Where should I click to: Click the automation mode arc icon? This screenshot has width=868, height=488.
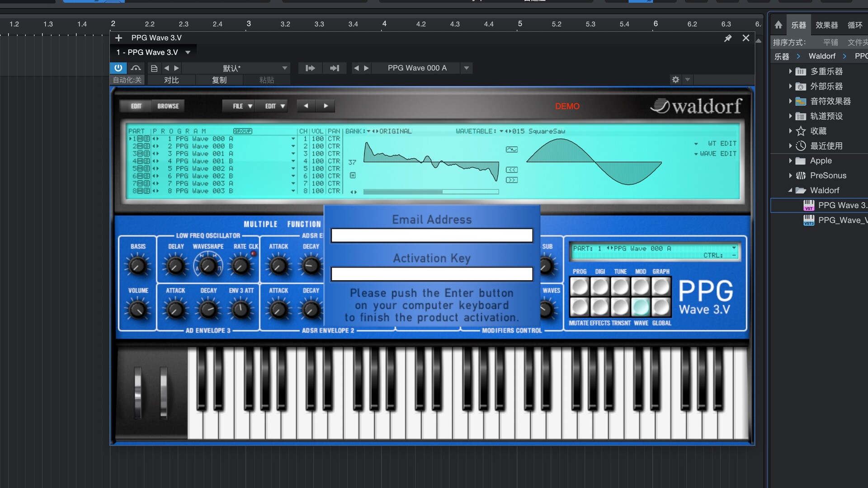(x=136, y=68)
